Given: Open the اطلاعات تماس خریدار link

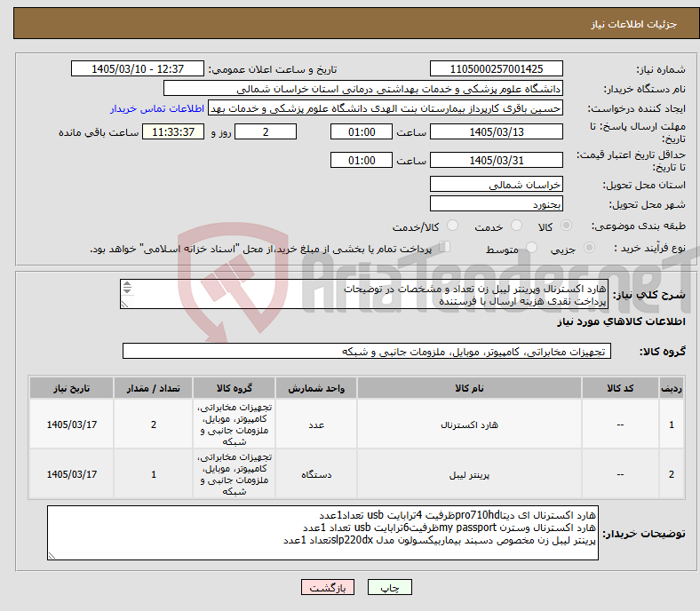Looking at the screenshot, I should 157,108.
